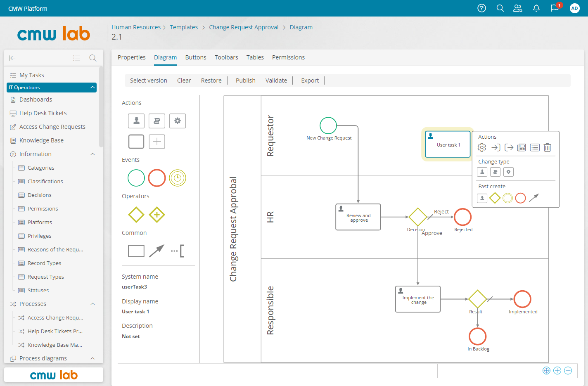Change User task 1 type to service task

point(508,172)
